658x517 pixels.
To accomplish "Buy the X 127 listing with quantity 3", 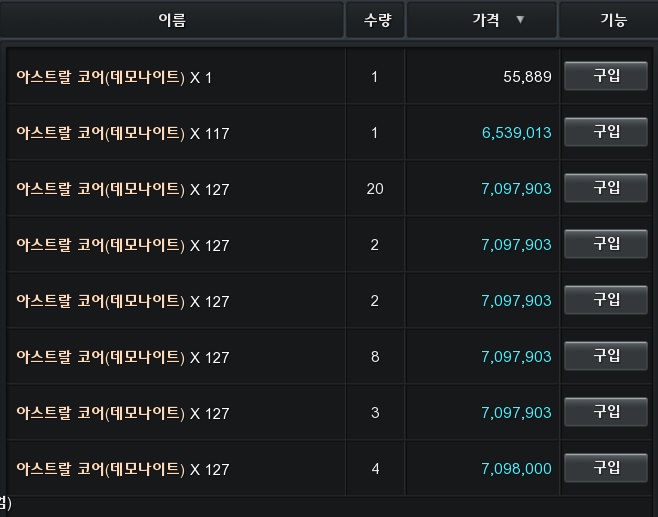I will 606,412.
